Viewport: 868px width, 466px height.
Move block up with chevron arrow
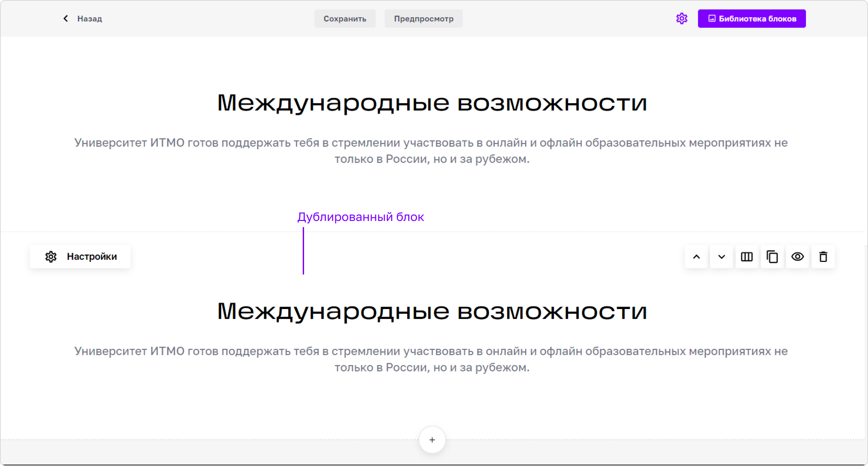click(x=697, y=257)
